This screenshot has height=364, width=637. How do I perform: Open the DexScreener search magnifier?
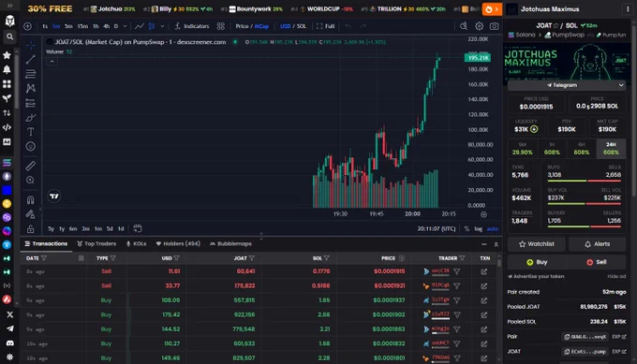[x=9, y=36]
